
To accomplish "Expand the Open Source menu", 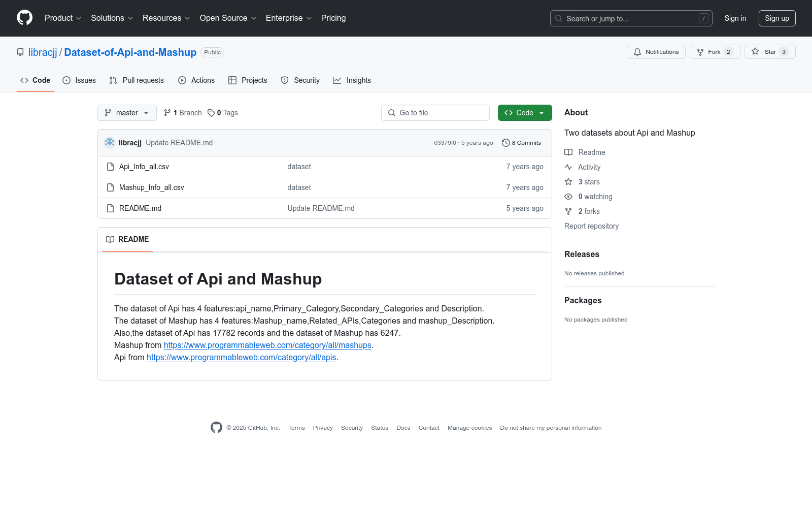I will coord(228,18).
